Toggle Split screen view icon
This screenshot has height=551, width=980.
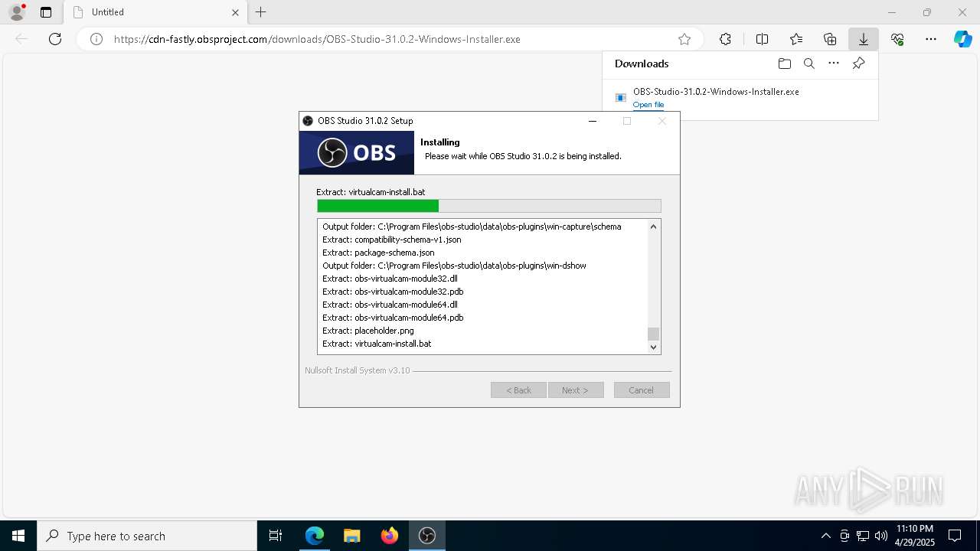(x=762, y=39)
